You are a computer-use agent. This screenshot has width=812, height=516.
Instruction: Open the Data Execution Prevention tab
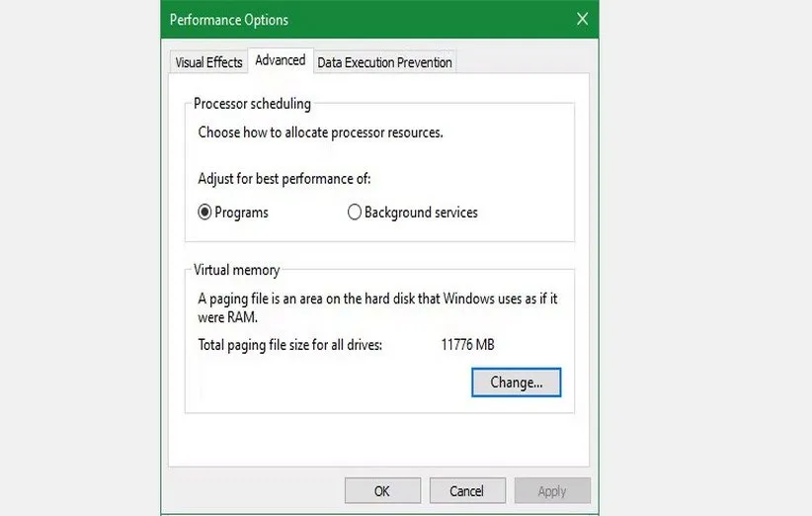[x=384, y=62]
